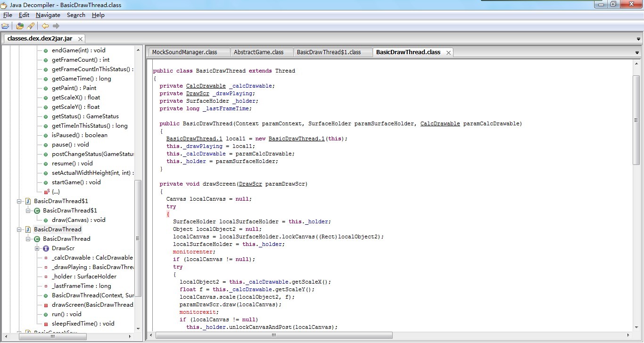The height and width of the screenshot is (343, 644).
Task: Open the Edit menu
Action: 24,15
